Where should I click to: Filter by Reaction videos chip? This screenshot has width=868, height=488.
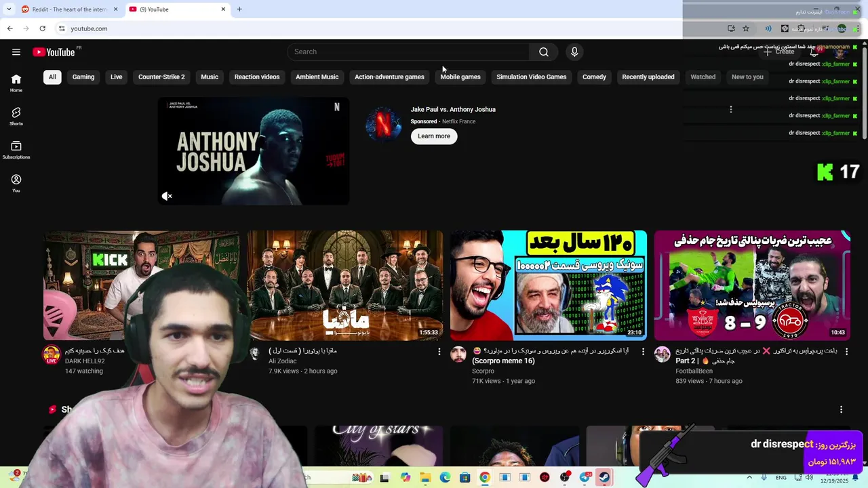click(257, 77)
